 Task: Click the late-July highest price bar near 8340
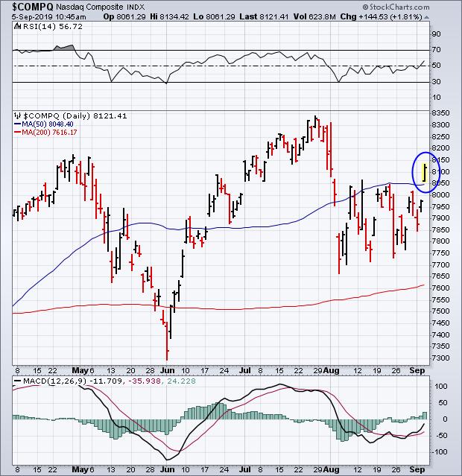316,121
